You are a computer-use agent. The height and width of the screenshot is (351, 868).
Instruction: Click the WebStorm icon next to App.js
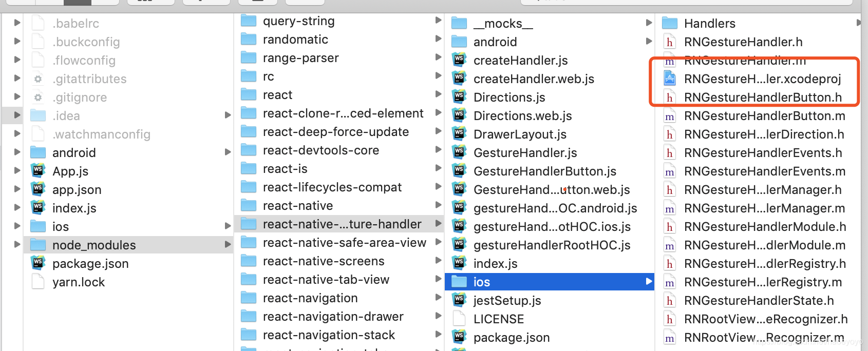pos(38,171)
